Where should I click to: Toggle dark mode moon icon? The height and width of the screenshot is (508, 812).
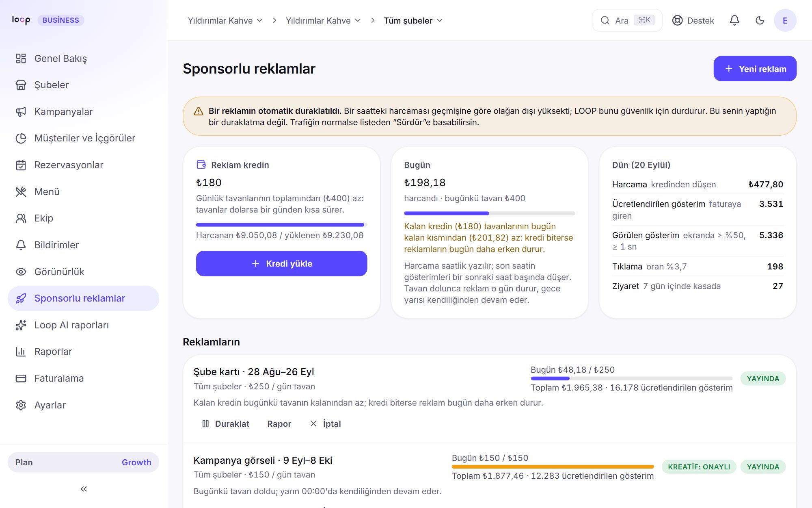[760, 20]
